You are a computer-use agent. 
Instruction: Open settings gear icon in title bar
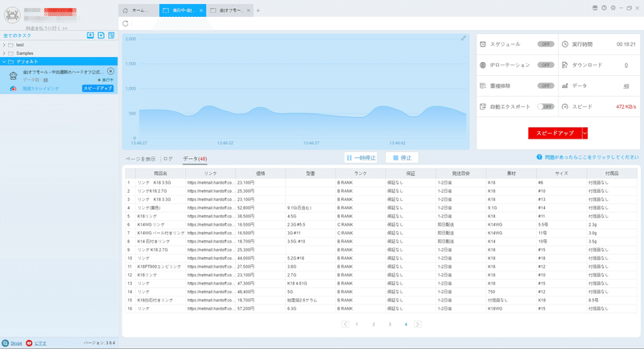613,8
